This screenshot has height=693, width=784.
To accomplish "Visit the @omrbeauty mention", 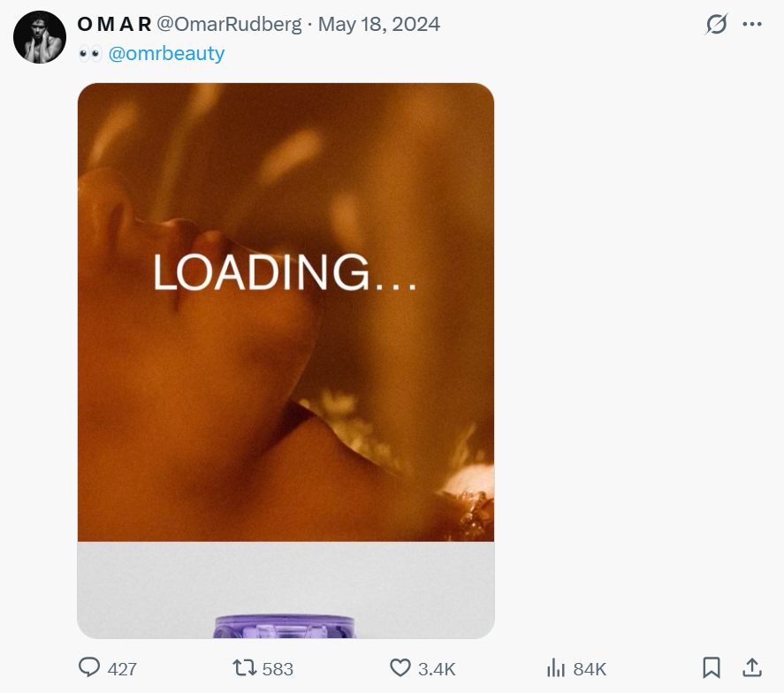I will pyautogui.click(x=166, y=54).
